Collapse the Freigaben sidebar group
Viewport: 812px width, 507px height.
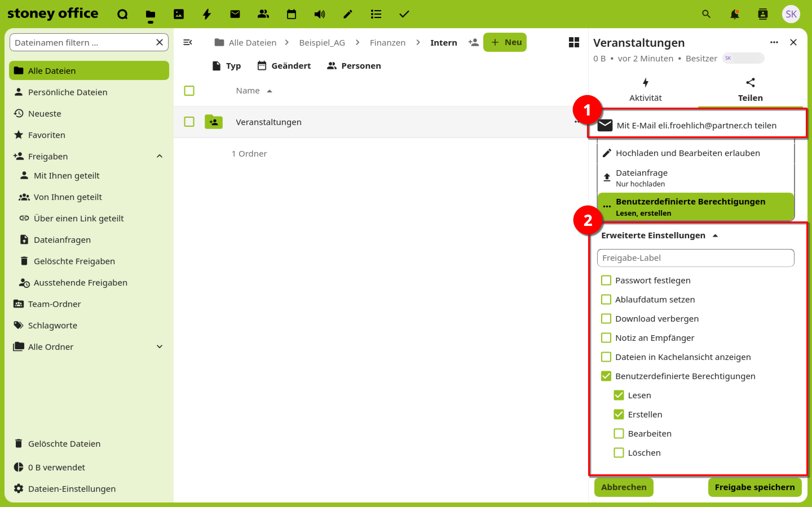click(160, 156)
